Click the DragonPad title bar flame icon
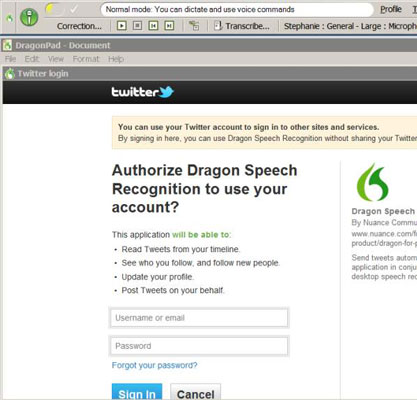The width and height of the screenshot is (417, 400). point(7,45)
